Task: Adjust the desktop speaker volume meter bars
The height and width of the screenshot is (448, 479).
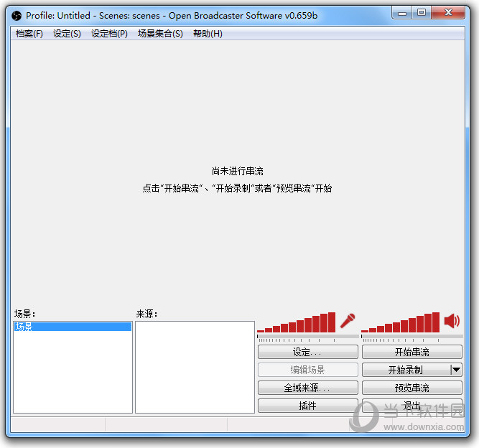Action: pos(401,324)
